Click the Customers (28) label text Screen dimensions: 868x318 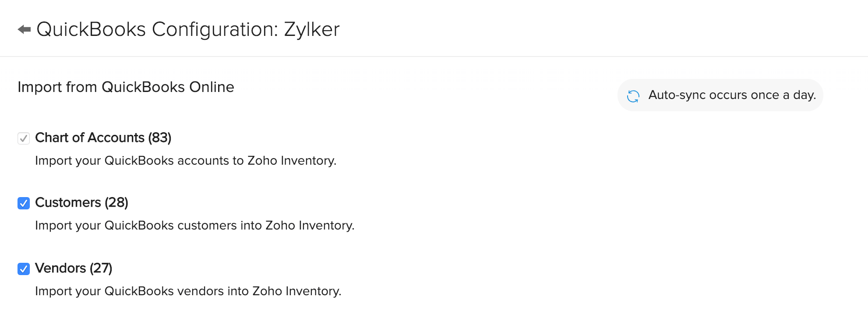(81, 203)
